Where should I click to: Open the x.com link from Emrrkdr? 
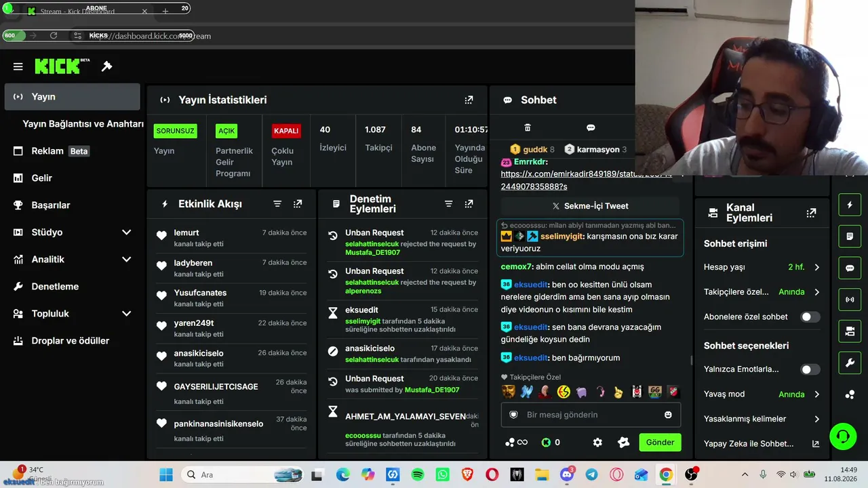[x=587, y=180]
